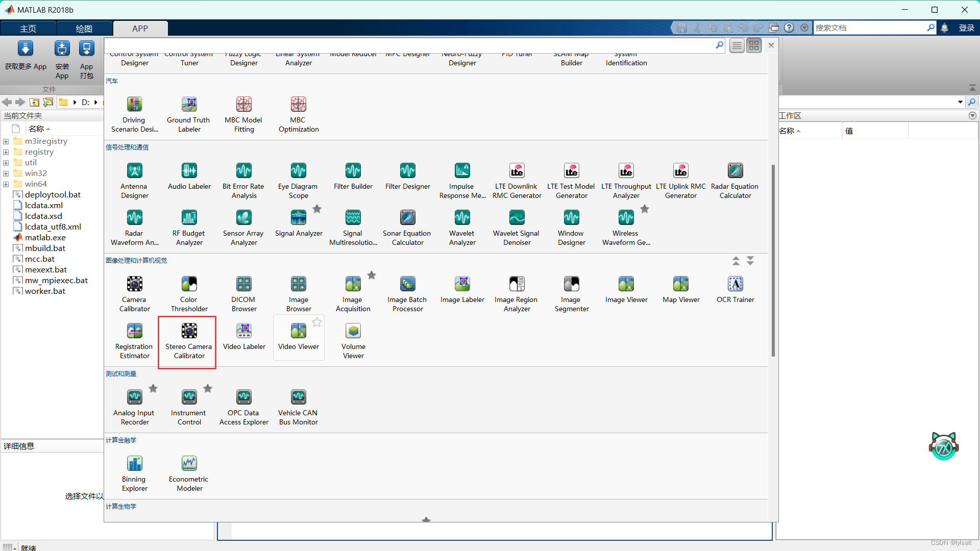This screenshot has width=980, height=551.
Task: Toggle favorite star on Video Viewer
Action: click(x=317, y=322)
